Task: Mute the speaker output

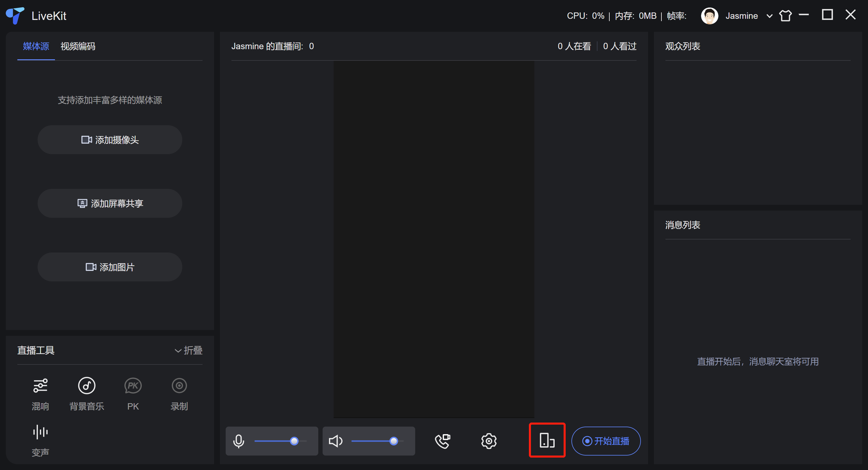Action: click(335, 441)
